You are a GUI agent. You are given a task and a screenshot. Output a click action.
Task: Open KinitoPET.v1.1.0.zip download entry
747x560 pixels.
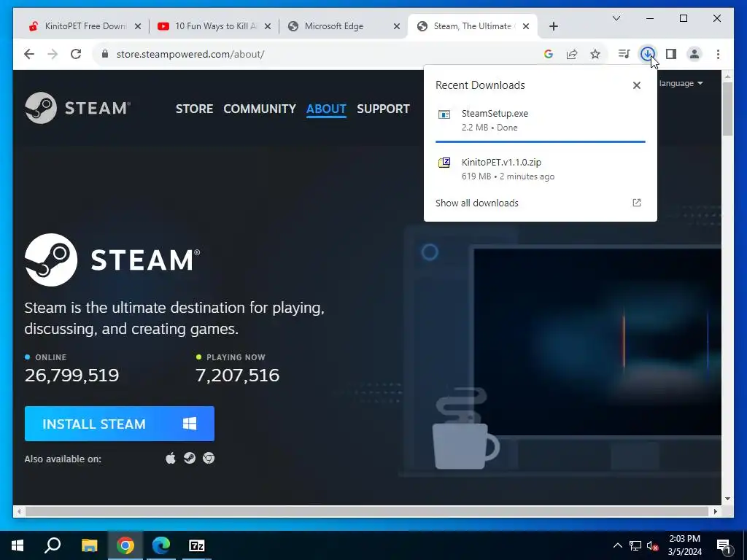(x=541, y=168)
